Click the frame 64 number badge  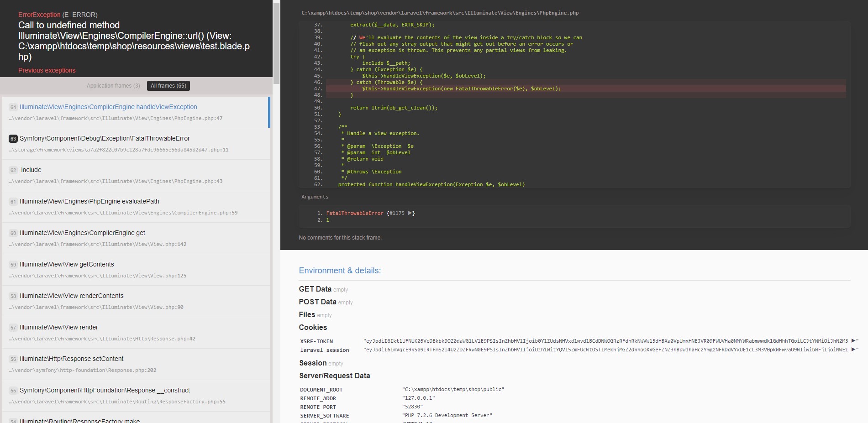coord(13,107)
